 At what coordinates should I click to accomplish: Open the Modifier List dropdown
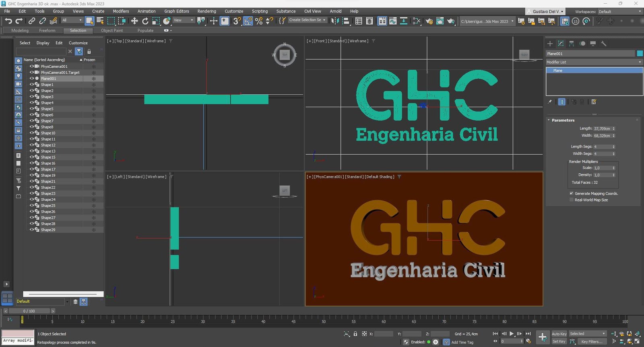[x=594, y=62]
